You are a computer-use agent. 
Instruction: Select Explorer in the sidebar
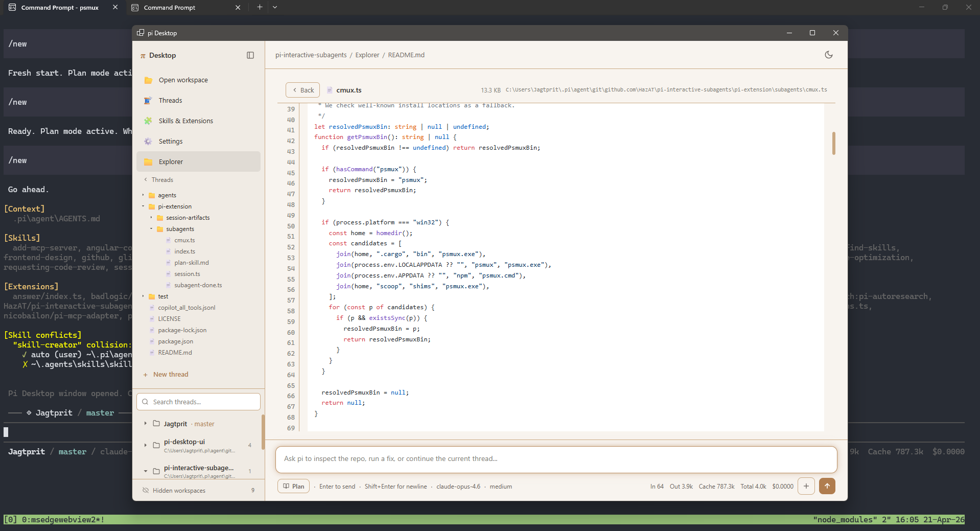click(x=198, y=161)
